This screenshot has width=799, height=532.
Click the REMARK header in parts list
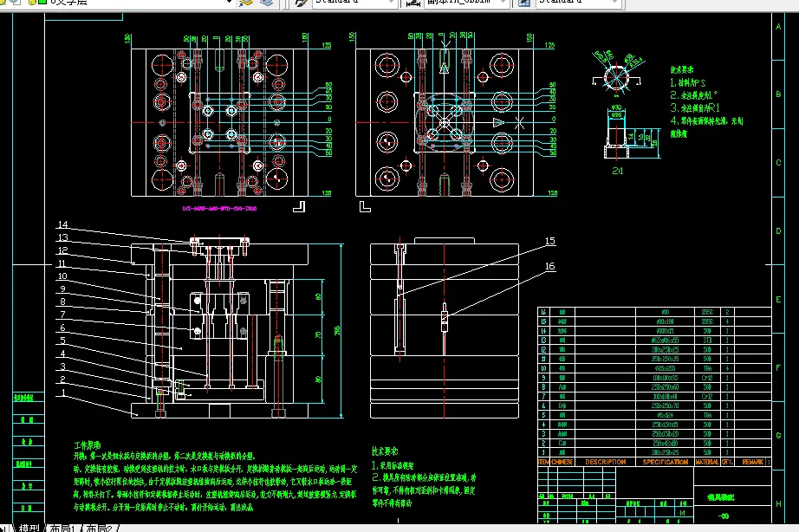752,462
